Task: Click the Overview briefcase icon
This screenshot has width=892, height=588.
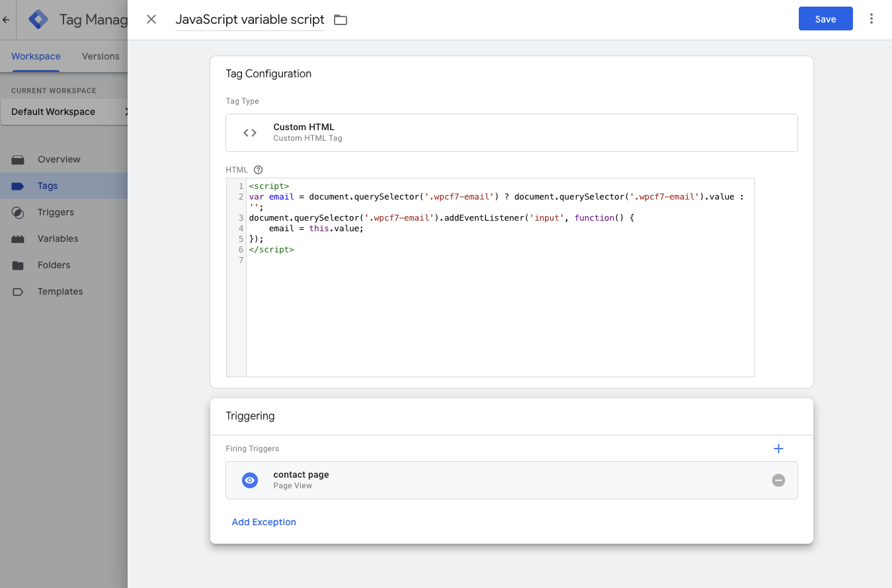Action: pos(18,159)
